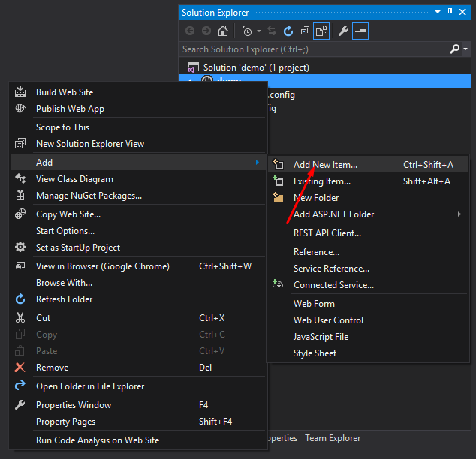Add a Web User Control
This screenshot has height=459, width=476.
(x=368, y=320)
